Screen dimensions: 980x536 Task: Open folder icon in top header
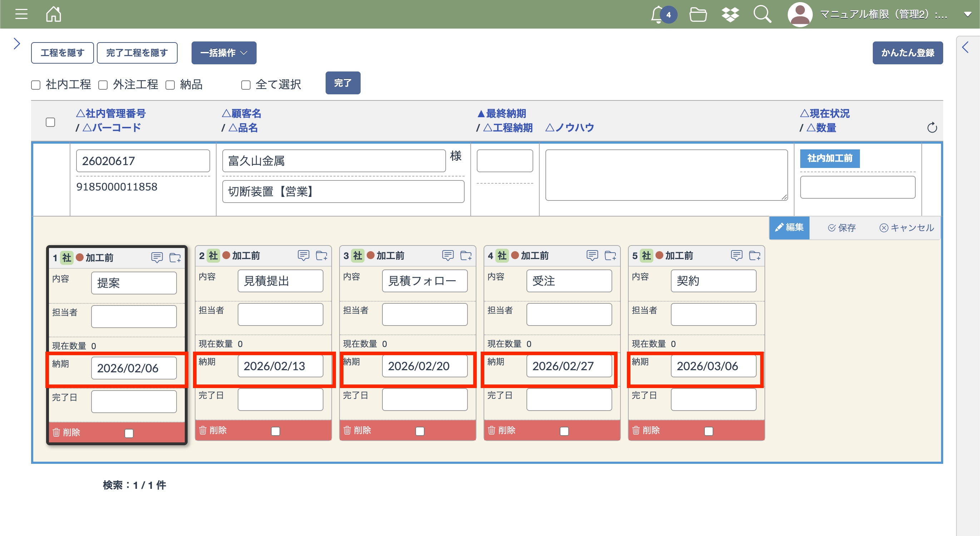click(698, 14)
